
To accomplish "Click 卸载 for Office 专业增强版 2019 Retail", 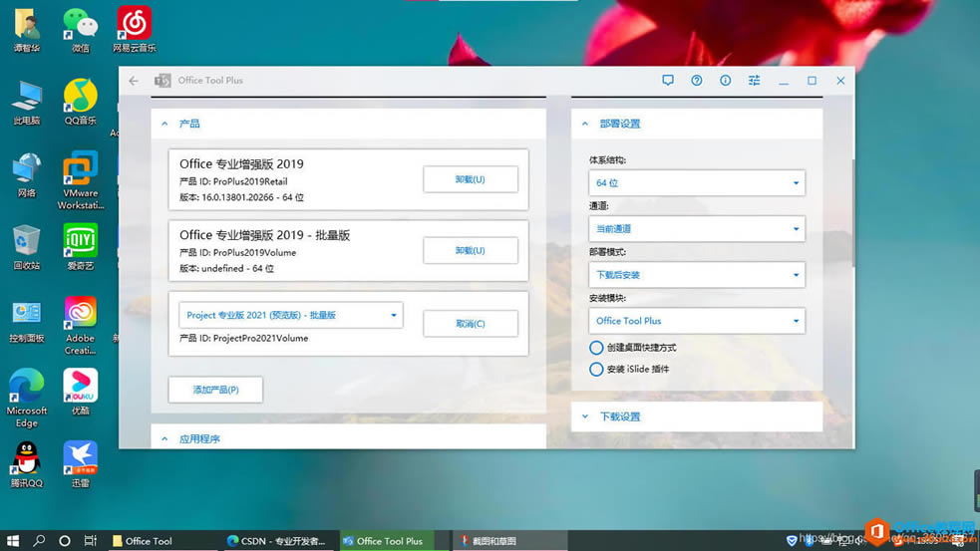I will pos(470,179).
